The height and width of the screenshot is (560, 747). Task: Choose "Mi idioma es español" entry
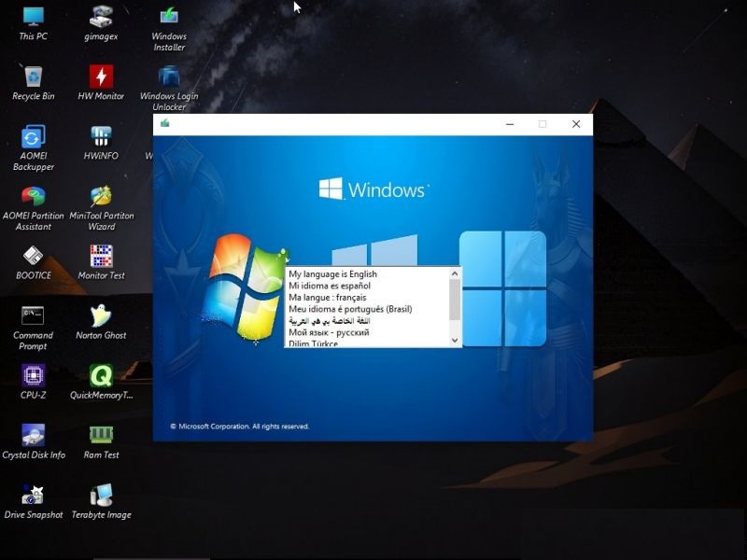pos(329,286)
